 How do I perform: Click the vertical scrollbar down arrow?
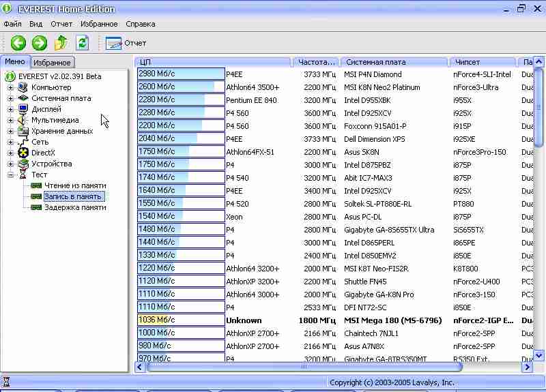click(x=538, y=355)
